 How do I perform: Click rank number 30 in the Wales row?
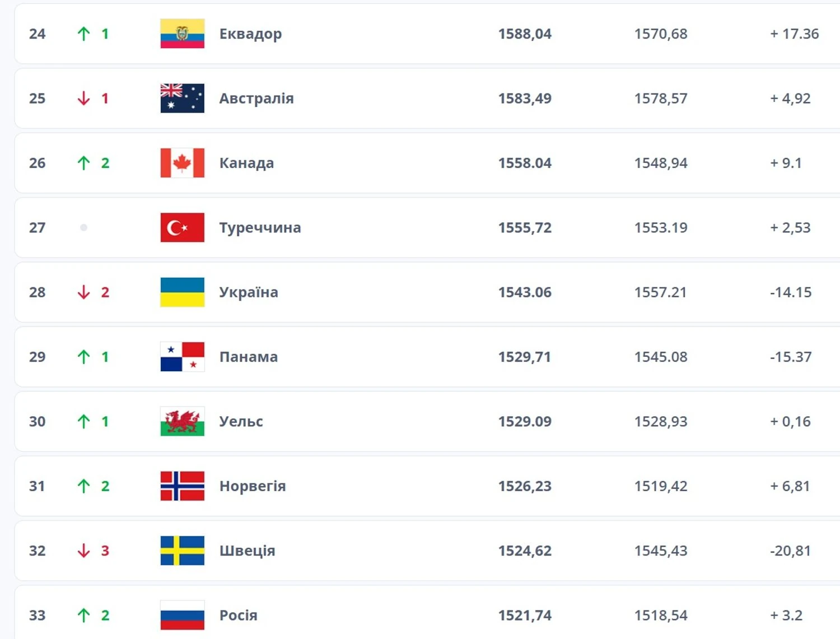[x=37, y=421]
